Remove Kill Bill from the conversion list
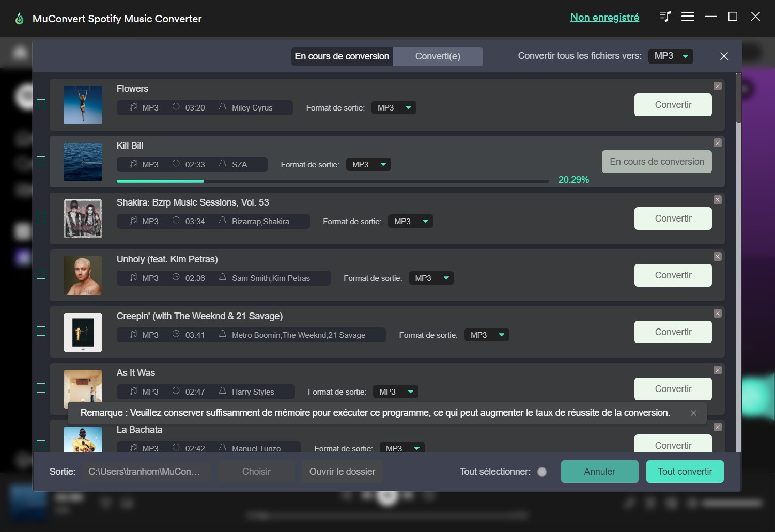Screen dimensions: 775x532 pyautogui.click(x=718, y=143)
